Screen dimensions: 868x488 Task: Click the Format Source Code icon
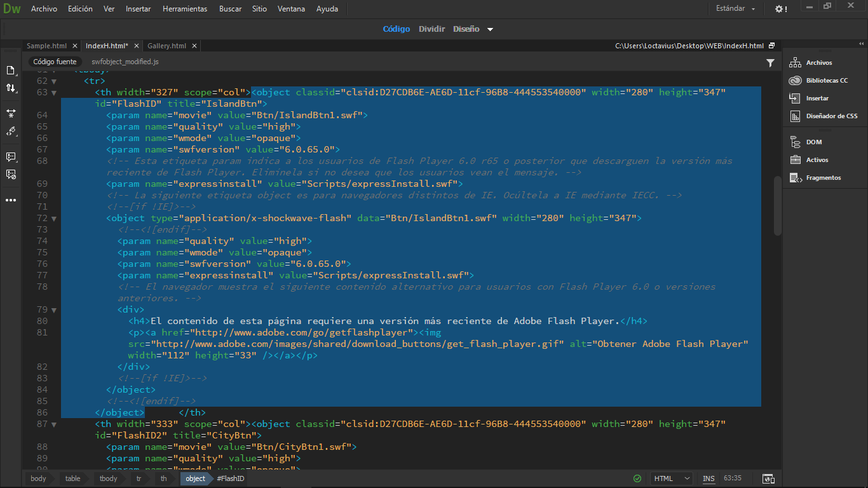click(11, 131)
